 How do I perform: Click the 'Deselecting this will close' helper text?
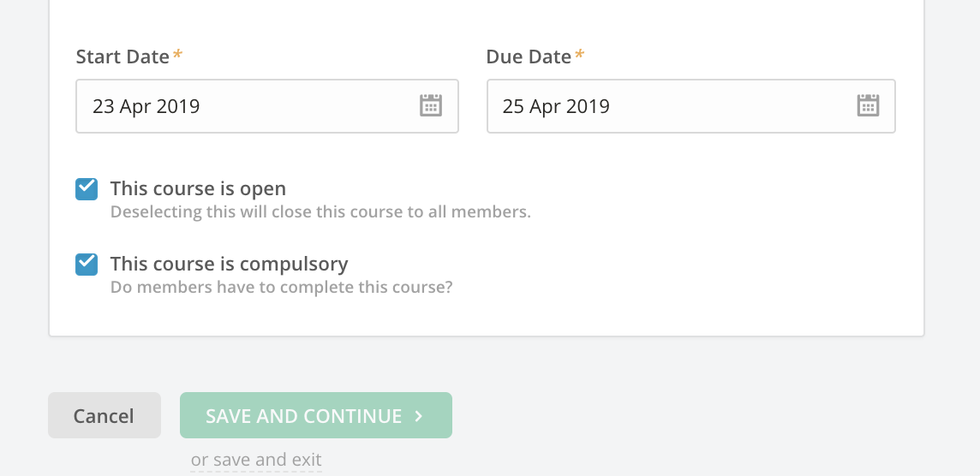[320, 211]
